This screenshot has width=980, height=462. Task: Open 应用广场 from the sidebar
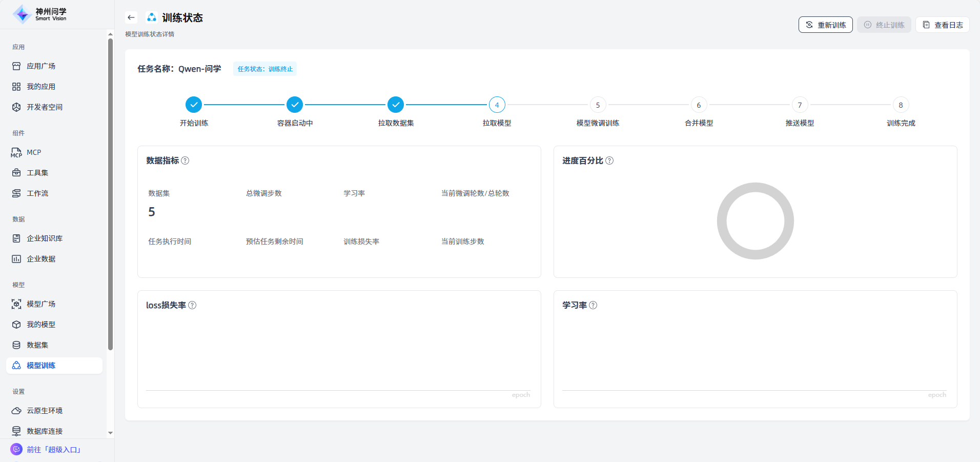point(41,66)
